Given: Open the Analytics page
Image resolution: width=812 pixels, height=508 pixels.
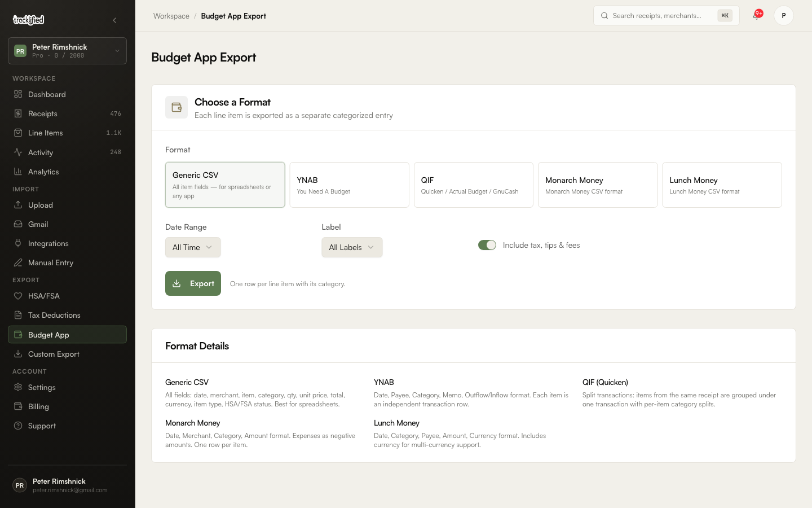Looking at the screenshot, I should pyautogui.click(x=67, y=172).
